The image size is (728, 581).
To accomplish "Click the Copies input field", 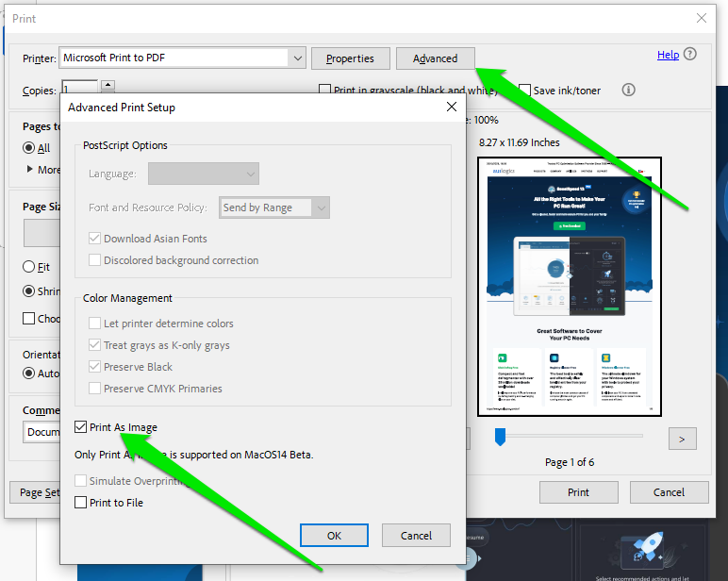I will 79,88.
